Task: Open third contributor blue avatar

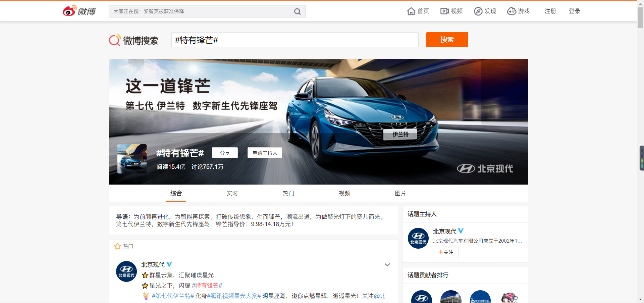Action: pyautogui.click(x=480, y=297)
